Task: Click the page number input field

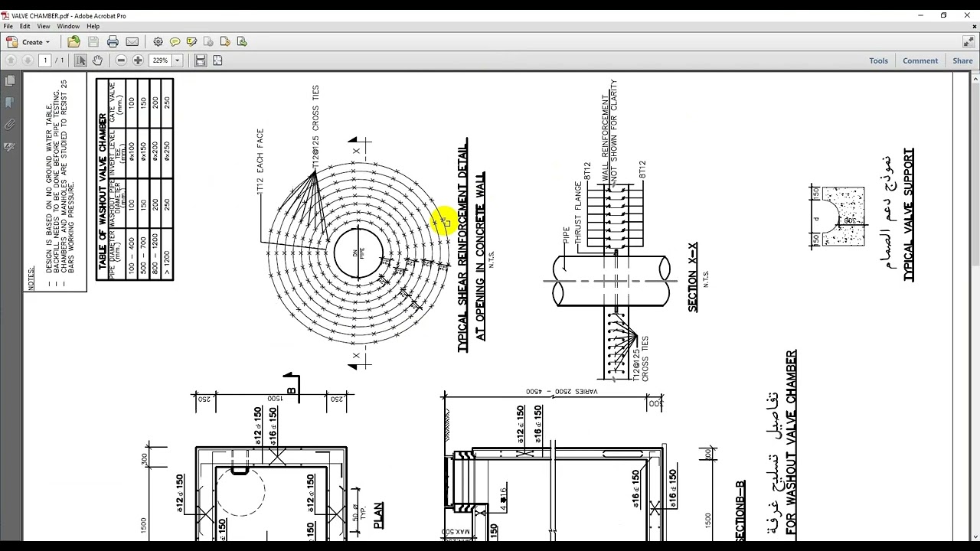Action: pos(45,60)
